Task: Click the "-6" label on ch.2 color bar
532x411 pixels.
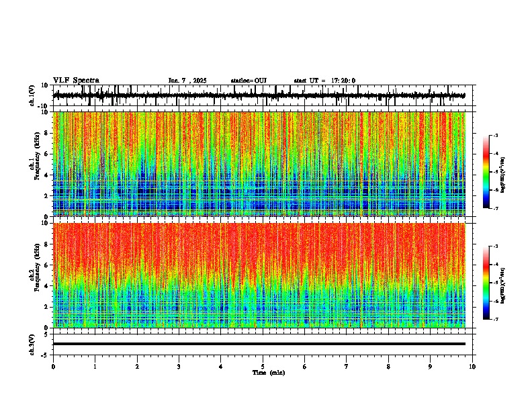Action: (496, 301)
